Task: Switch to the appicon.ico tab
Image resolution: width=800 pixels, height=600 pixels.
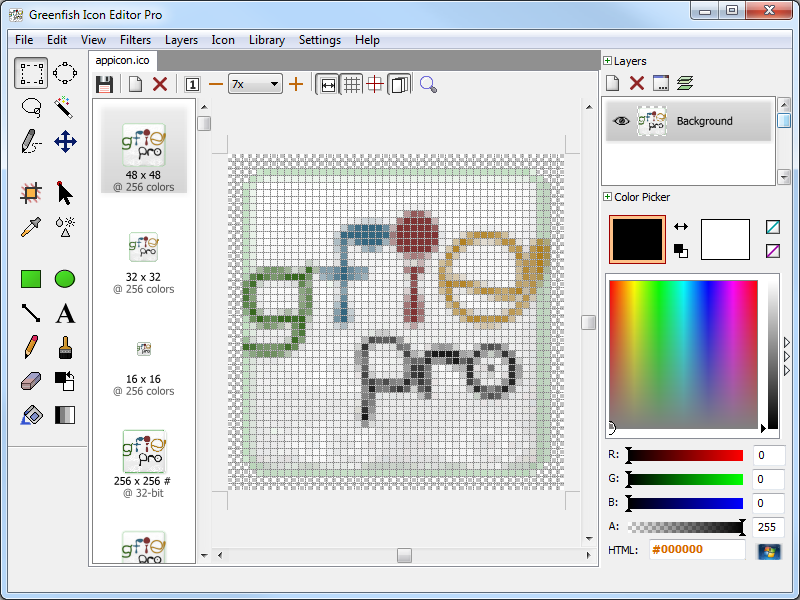Action: [x=122, y=60]
